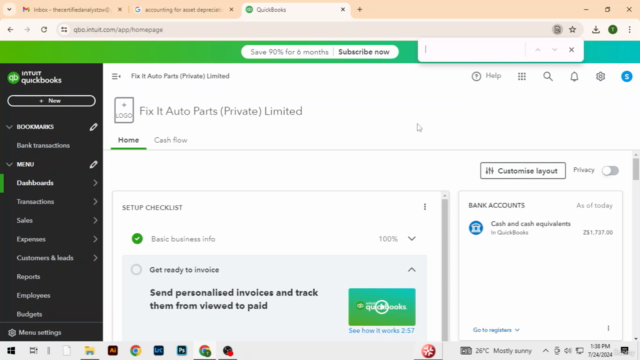The image size is (640, 360).
Task: Expand Customers & leads submenu arrow
Action: (95, 258)
